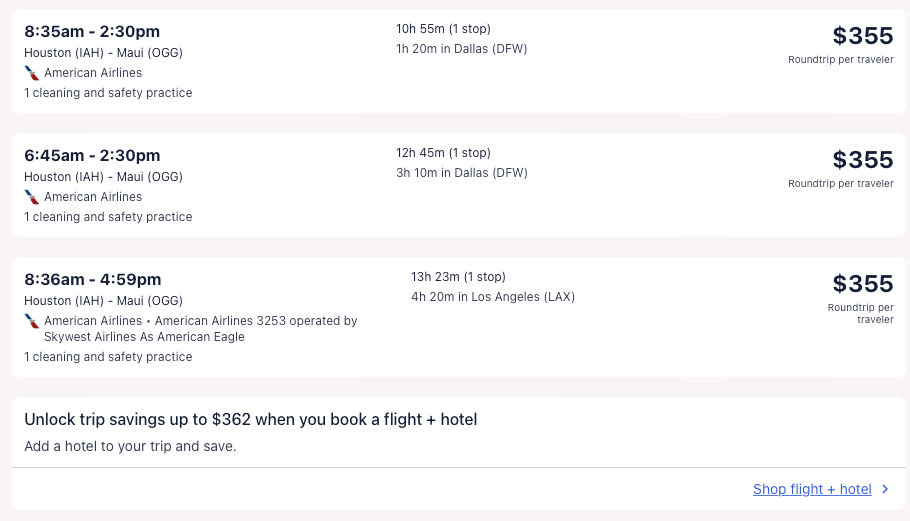The height and width of the screenshot is (521, 910).
Task: Click the 3h 10m in Dallas layover text
Action: click(461, 173)
